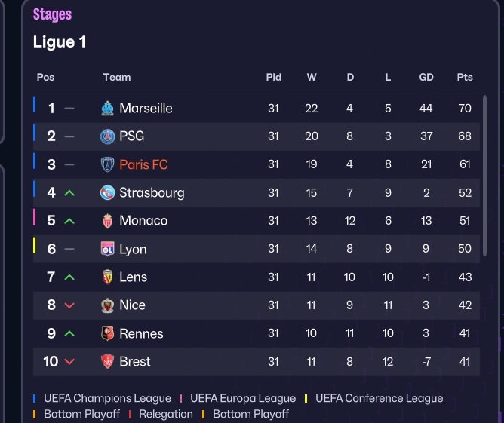Viewport: 504px width, 423px height.
Task: Select the Ligue 1 competition title
Action: click(x=60, y=42)
